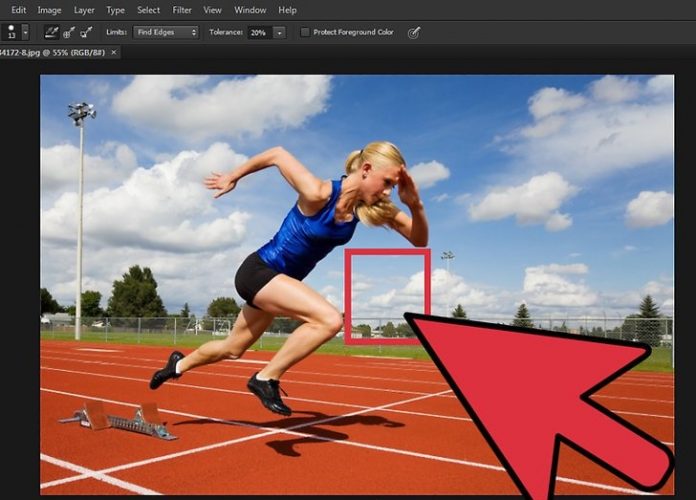This screenshot has width=696, height=500.
Task: Click the Tolerance 20% input field
Action: tap(259, 32)
